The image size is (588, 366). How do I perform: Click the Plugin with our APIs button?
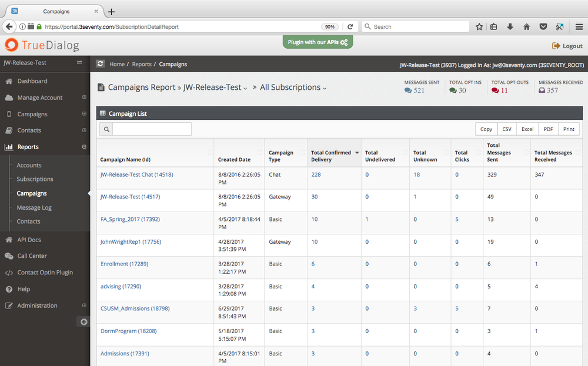[318, 42]
